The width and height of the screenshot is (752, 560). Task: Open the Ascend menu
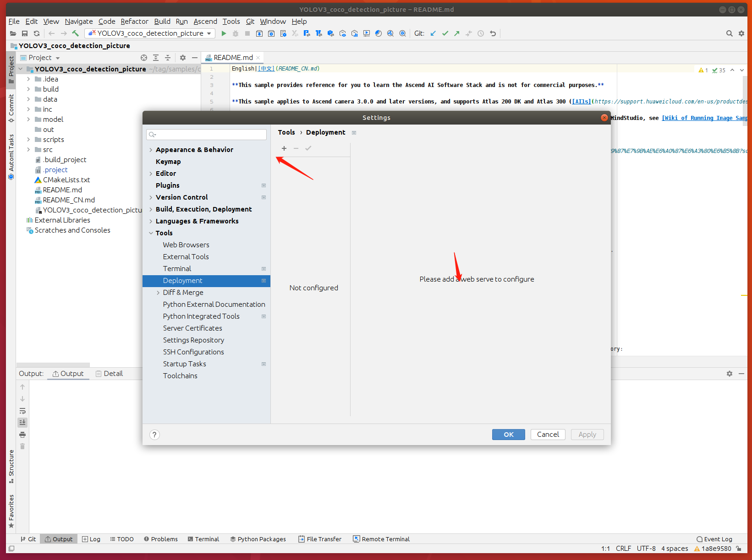point(205,22)
